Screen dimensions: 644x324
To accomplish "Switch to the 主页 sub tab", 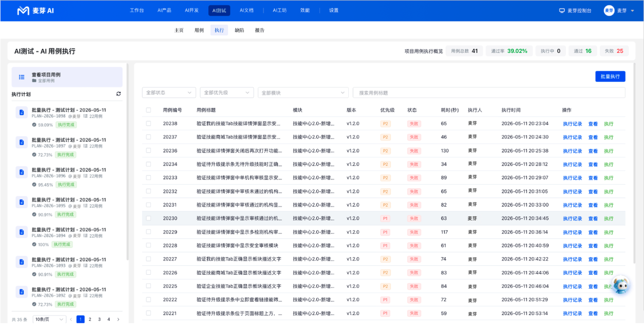I will (x=179, y=30).
